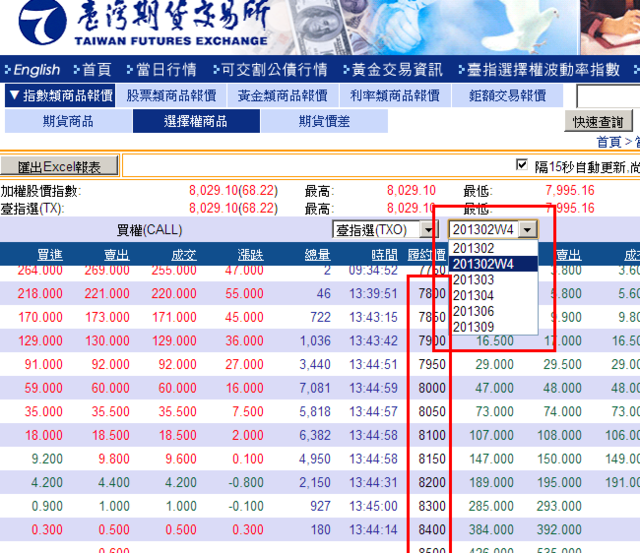
Task: Click the Taiwan Futures Exchange logo
Action: [x=143, y=23]
